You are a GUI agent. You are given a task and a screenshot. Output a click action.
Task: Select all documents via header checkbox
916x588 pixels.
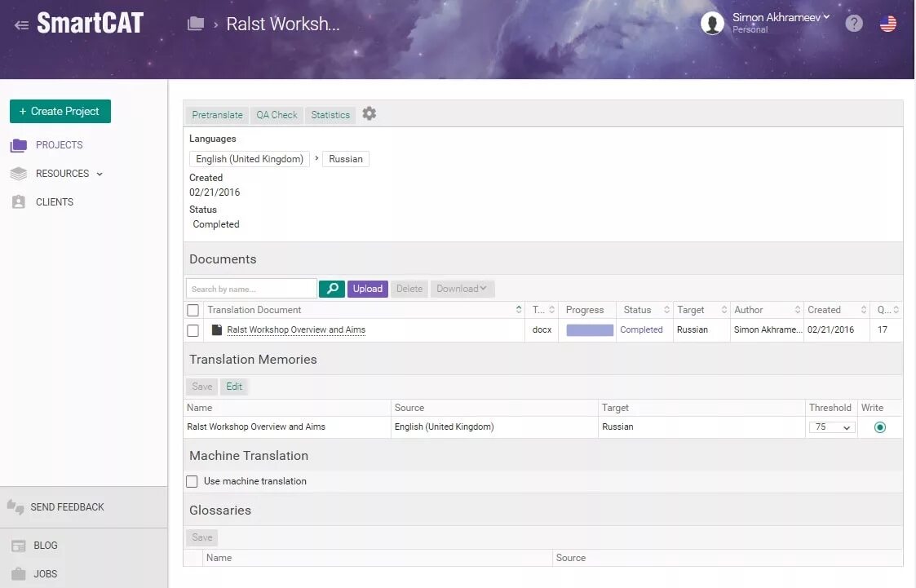[192, 310]
